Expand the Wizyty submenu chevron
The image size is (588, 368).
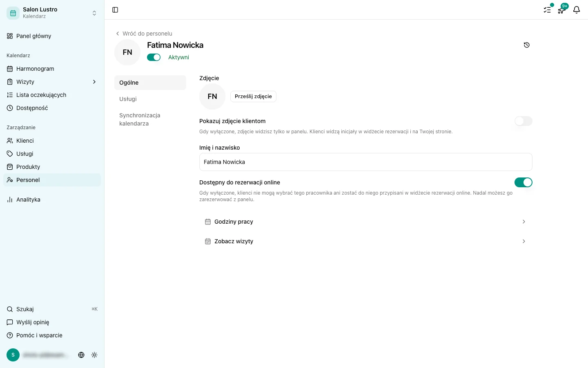point(94,82)
